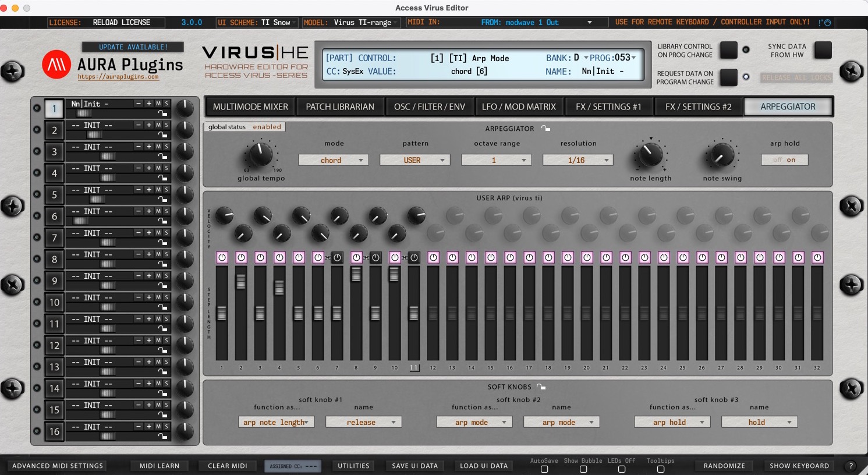
Task: Click the minus icon on part 8 row
Action: (x=139, y=254)
